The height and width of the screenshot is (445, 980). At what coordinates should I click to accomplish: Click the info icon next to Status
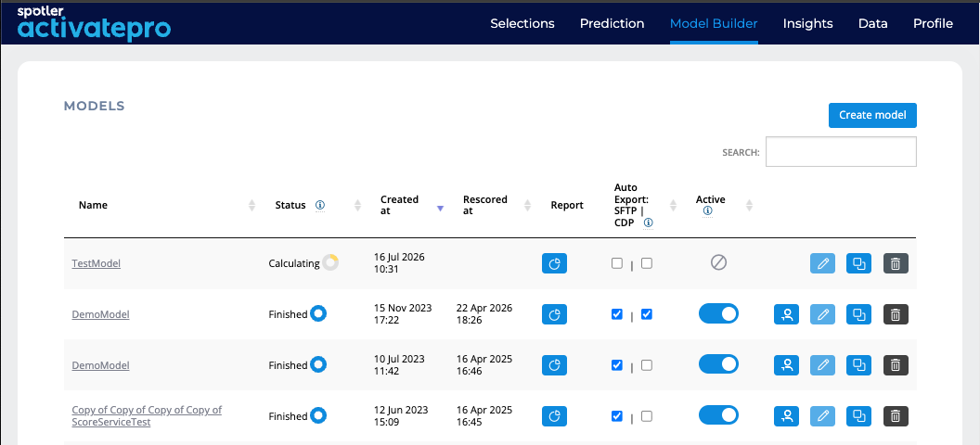pyautogui.click(x=320, y=205)
